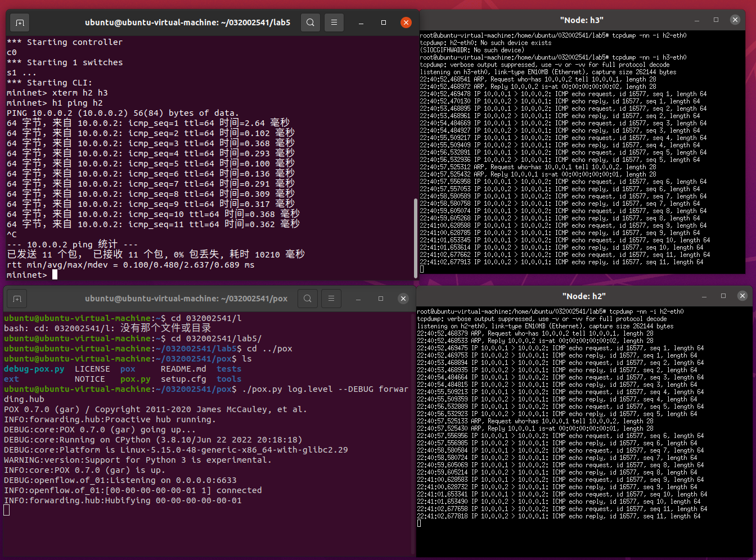Click "NOTICE" in the ls output
756x560 pixels.
(x=90, y=379)
